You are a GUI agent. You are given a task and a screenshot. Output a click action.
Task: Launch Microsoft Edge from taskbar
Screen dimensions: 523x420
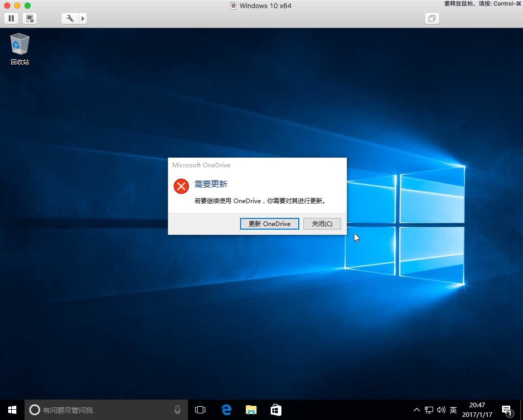coord(226,410)
